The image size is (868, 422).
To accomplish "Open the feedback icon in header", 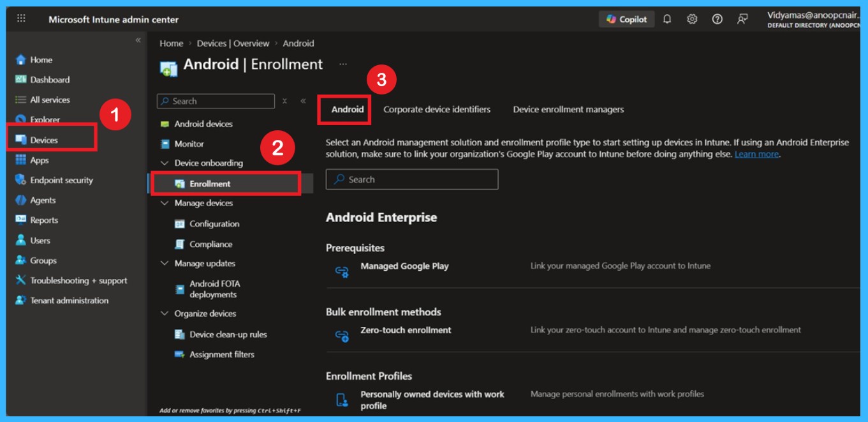I will (x=742, y=19).
